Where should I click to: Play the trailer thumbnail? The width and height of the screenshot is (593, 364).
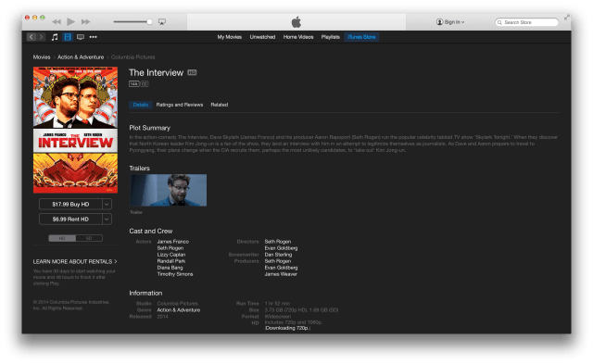pos(169,190)
